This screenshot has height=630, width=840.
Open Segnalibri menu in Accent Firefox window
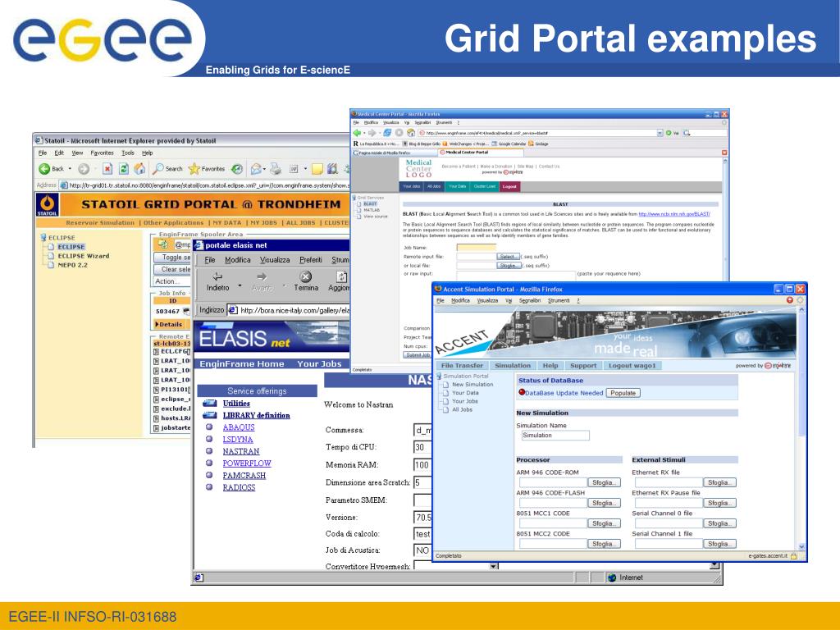coord(530,300)
